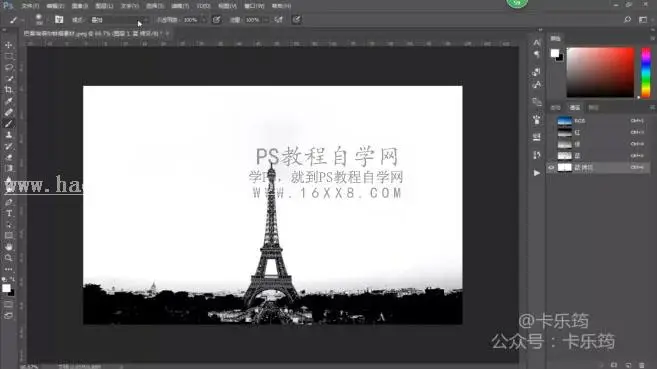
Task: Swap foreground and background colors in toolbox
Action: pos(12,279)
